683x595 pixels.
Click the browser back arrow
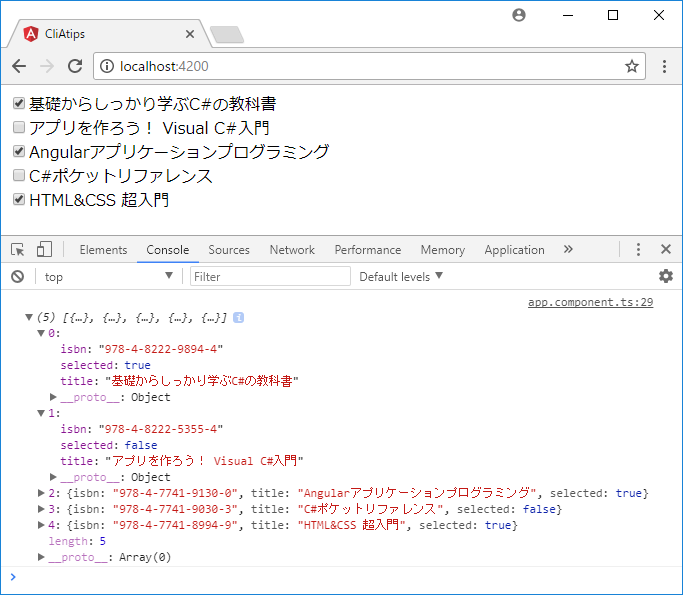pyautogui.click(x=19, y=66)
